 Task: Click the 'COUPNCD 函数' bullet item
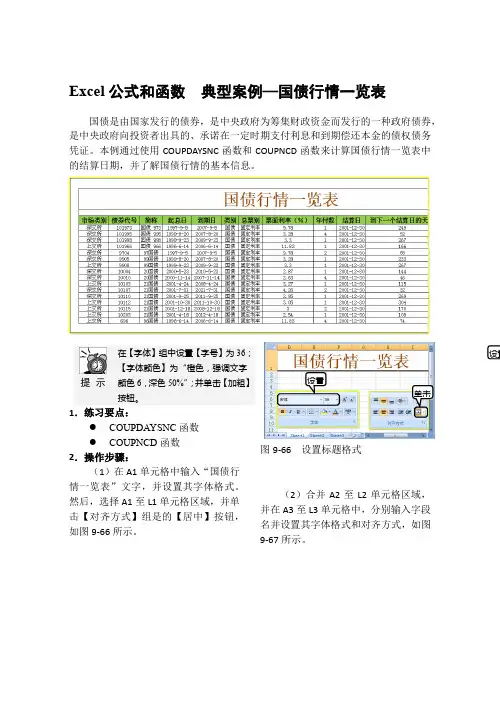pyautogui.click(x=145, y=442)
